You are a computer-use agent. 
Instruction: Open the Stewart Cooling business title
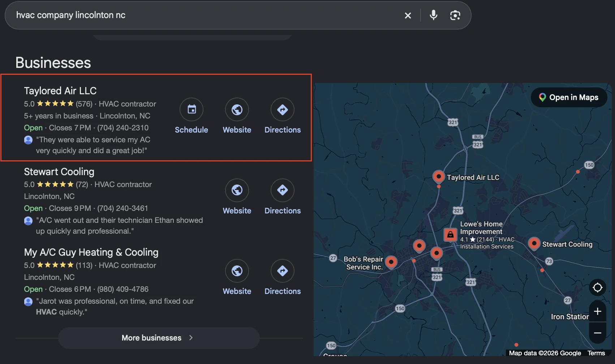pos(59,172)
